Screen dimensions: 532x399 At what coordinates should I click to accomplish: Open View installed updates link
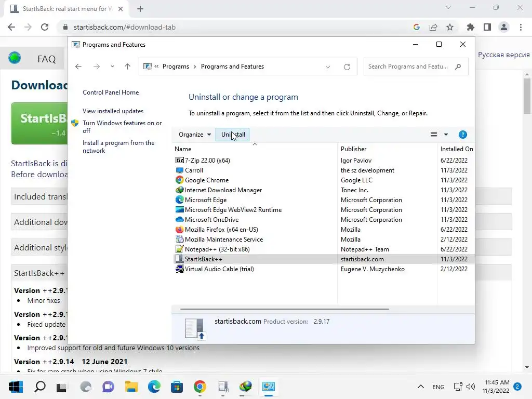pyautogui.click(x=113, y=111)
